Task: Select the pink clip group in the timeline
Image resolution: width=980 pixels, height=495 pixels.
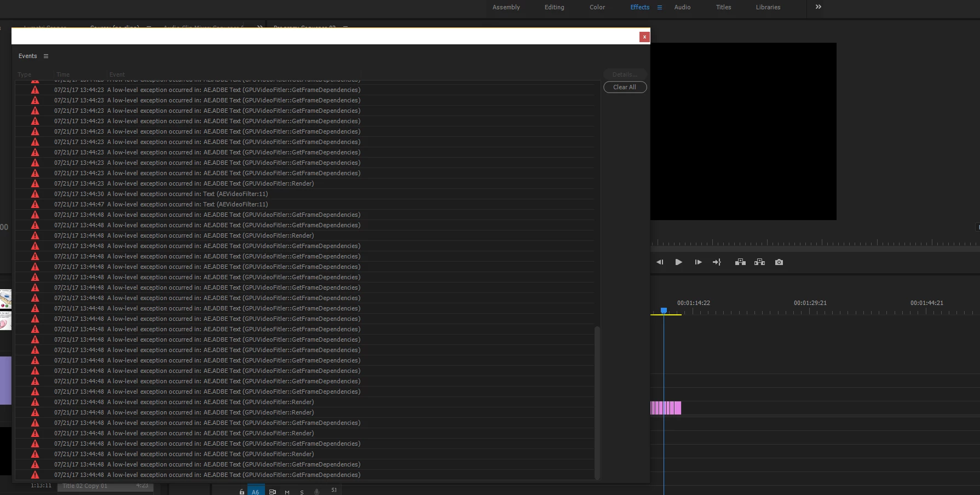Action: [x=666, y=408]
